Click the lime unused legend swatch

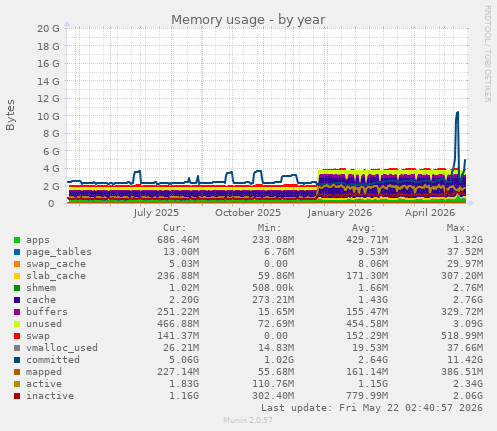[17, 324]
